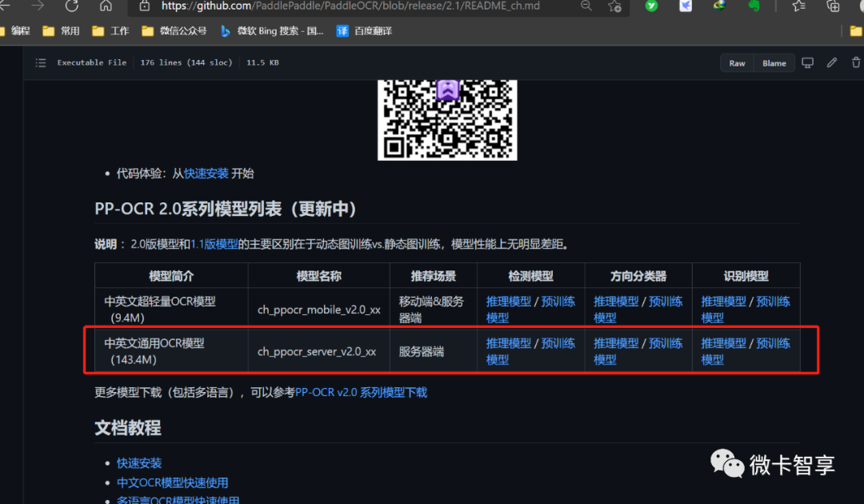
Task: Open 预训练模型 recognition link, server row
Action: point(773,343)
